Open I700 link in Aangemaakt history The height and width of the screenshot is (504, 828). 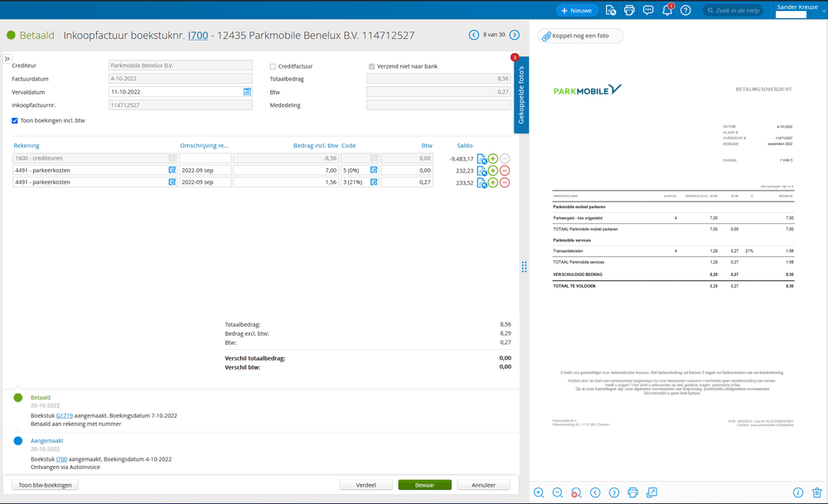pos(62,459)
